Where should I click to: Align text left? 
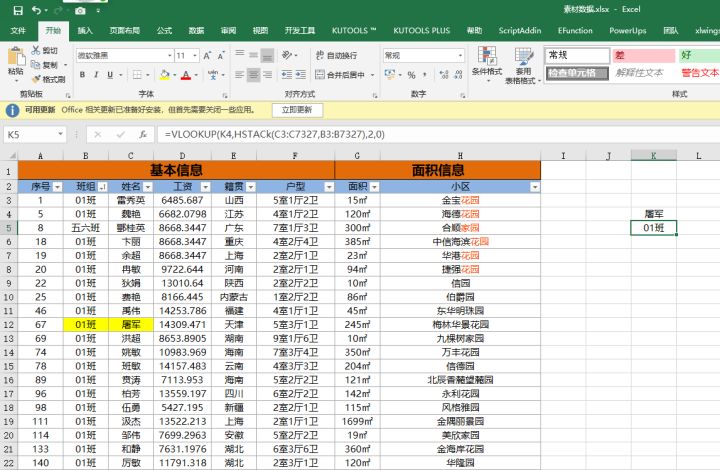(x=240, y=74)
